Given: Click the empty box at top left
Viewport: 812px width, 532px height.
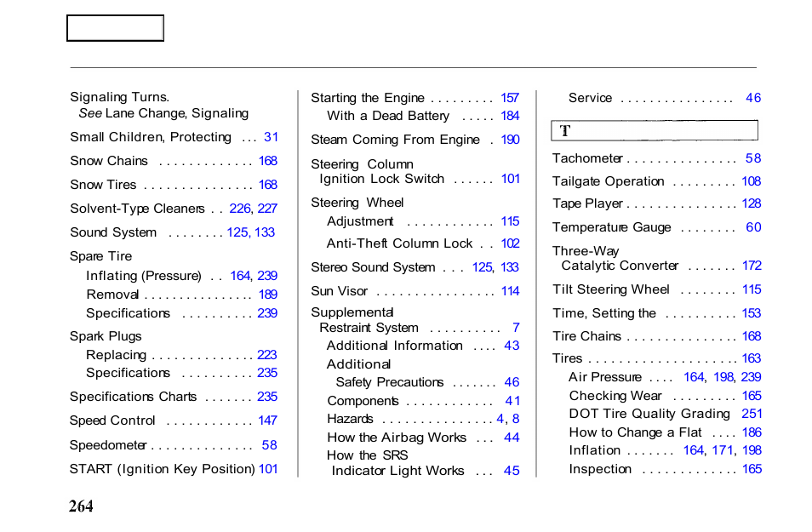Looking at the screenshot, I should pyautogui.click(x=115, y=28).
